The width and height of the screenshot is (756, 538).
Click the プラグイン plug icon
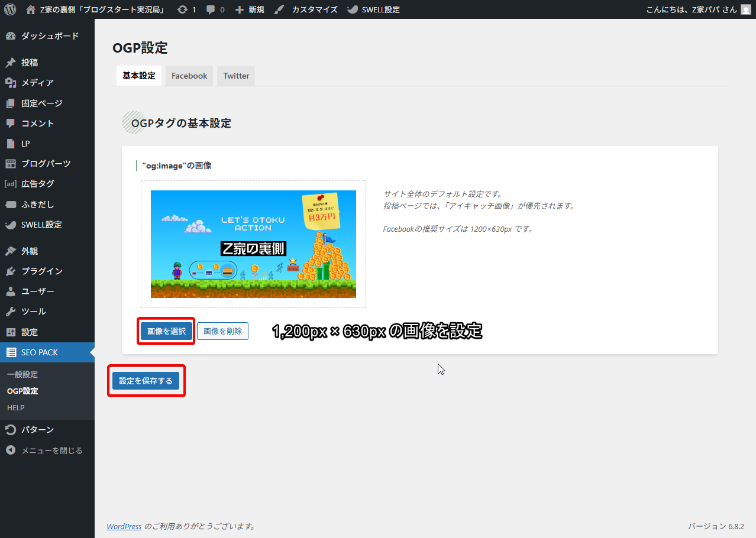(11, 271)
